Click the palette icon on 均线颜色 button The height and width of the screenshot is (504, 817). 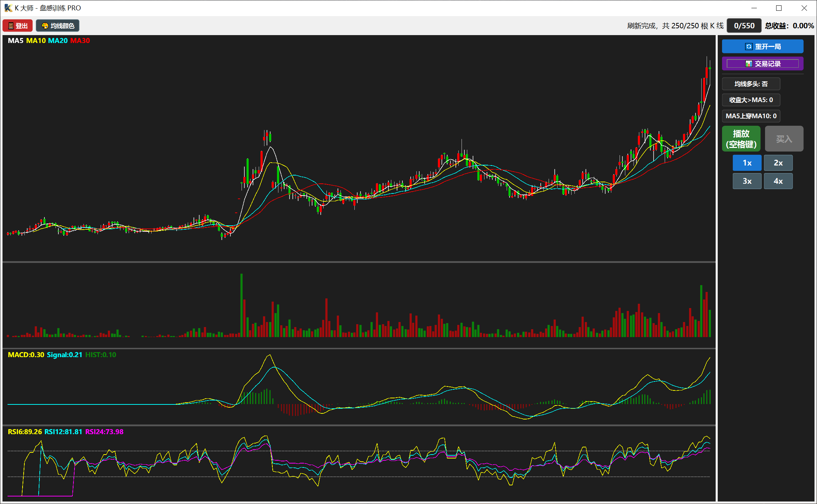click(x=45, y=26)
